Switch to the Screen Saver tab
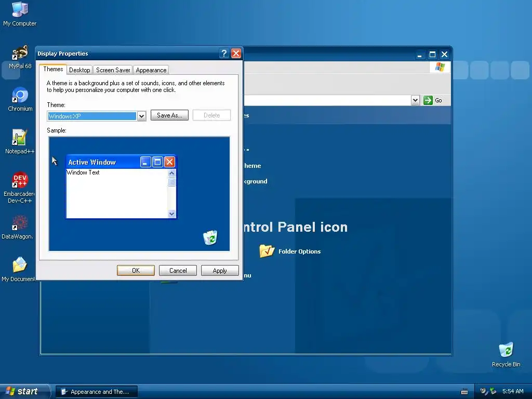Viewport: 532px width, 399px height. [x=113, y=70]
